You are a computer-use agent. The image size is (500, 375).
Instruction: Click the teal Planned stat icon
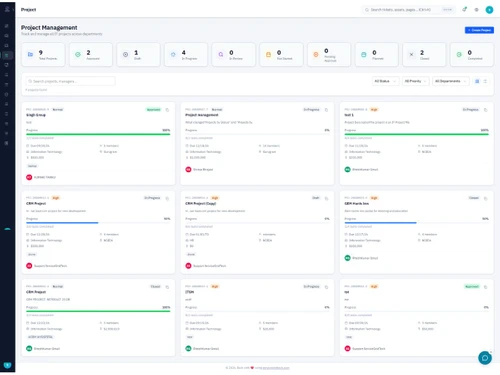[x=364, y=54]
